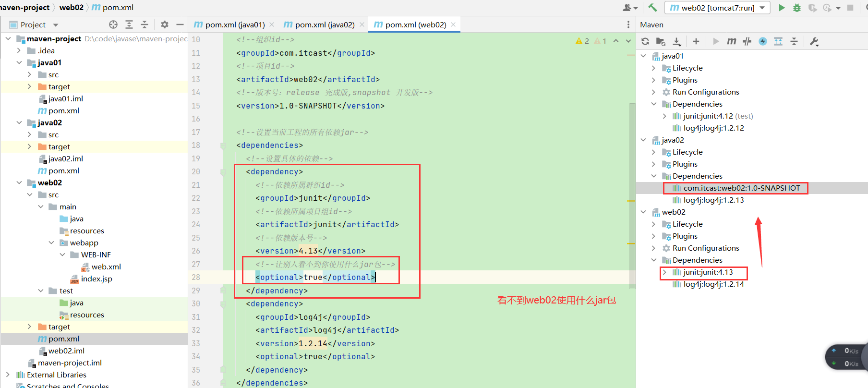Add Maven Project with the plus icon
Viewport: 868px width, 388px height.
(696, 41)
